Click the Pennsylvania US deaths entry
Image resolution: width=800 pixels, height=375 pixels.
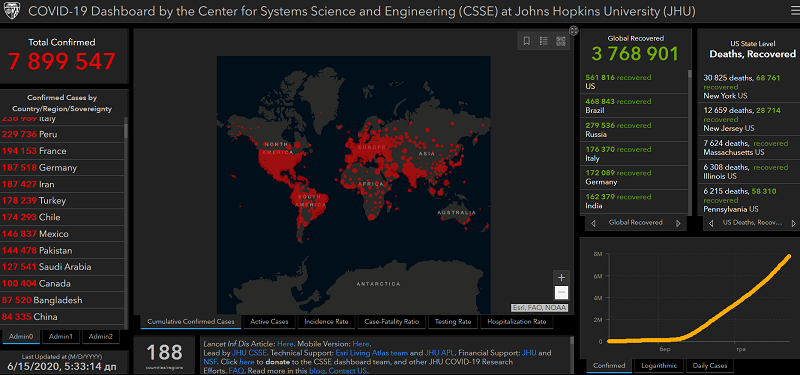[748, 200]
